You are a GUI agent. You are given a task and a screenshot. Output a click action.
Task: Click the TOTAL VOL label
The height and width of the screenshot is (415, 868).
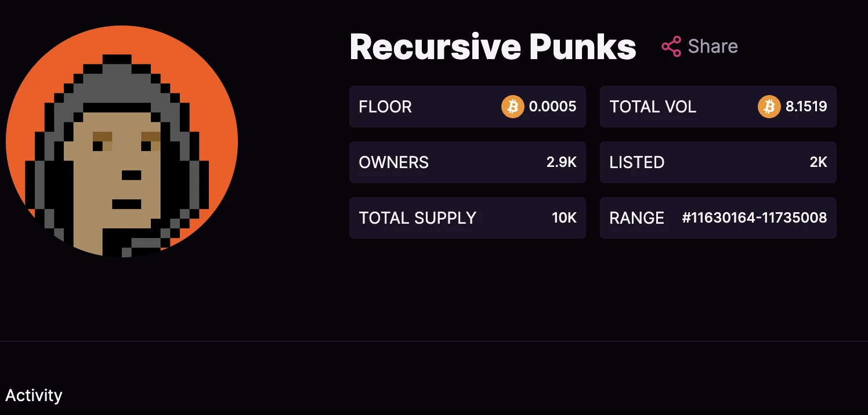pos(653,107)
